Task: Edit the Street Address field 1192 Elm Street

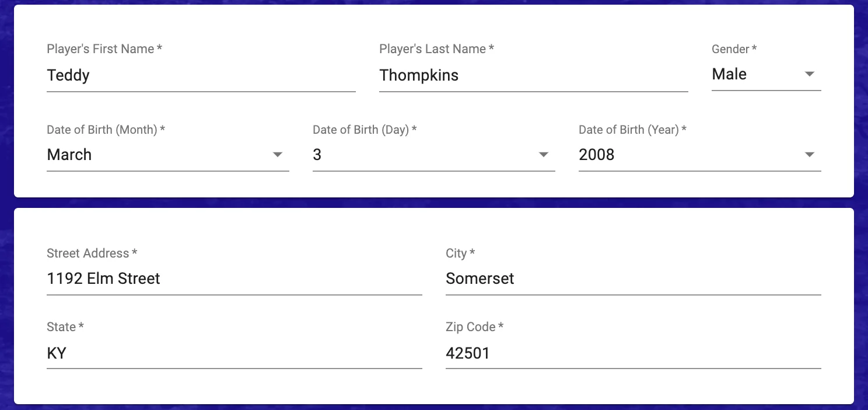Action: pyautogui.click(x=234, y=279)
